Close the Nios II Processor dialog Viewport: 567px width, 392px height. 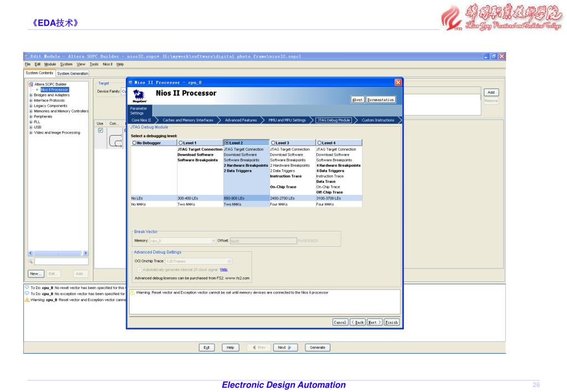(x=398, y=82)
